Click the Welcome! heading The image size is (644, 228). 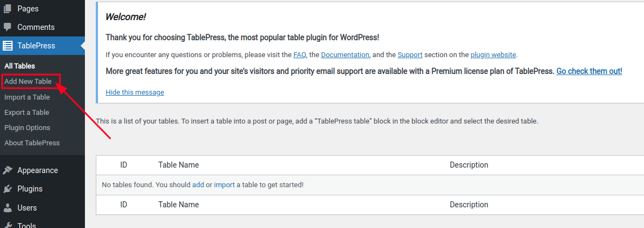coord(126,17)
